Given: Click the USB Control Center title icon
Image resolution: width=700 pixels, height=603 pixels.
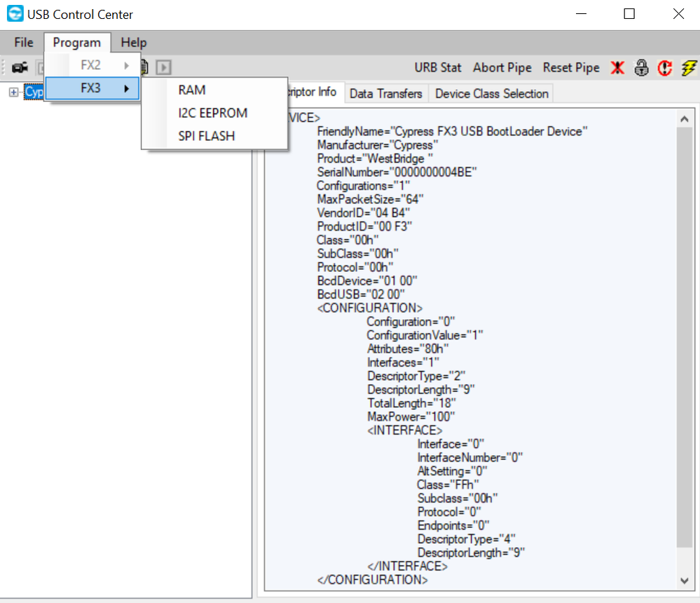Looking at the screenshot, I should [15, 14].
